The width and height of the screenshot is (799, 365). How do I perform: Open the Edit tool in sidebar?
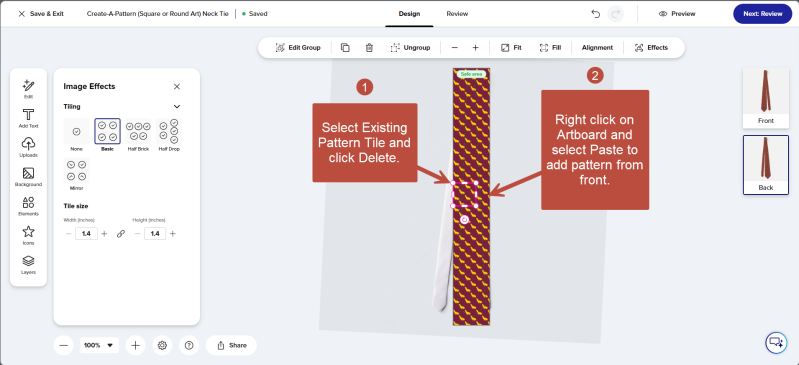point(29,89)
